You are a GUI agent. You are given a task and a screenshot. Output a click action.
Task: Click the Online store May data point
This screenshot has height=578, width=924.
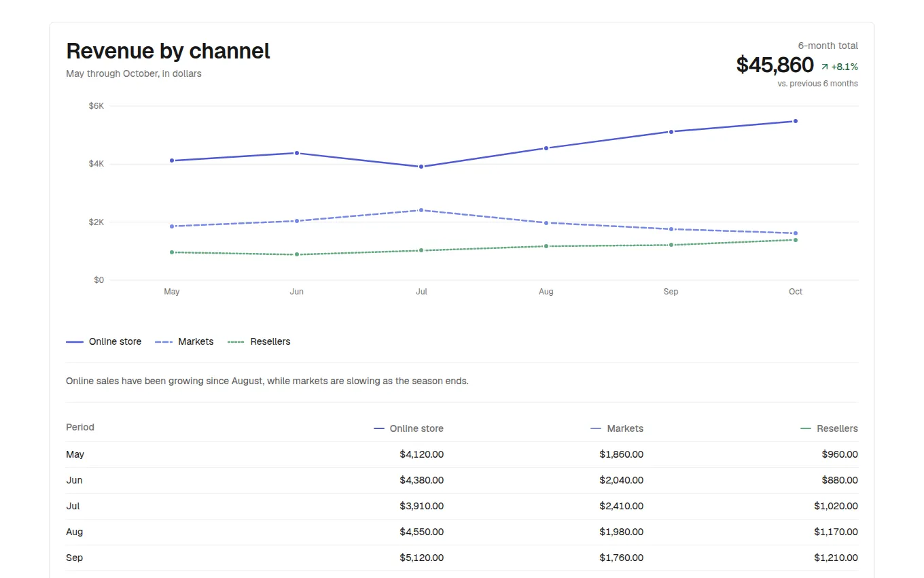click(x=172, y=160)
